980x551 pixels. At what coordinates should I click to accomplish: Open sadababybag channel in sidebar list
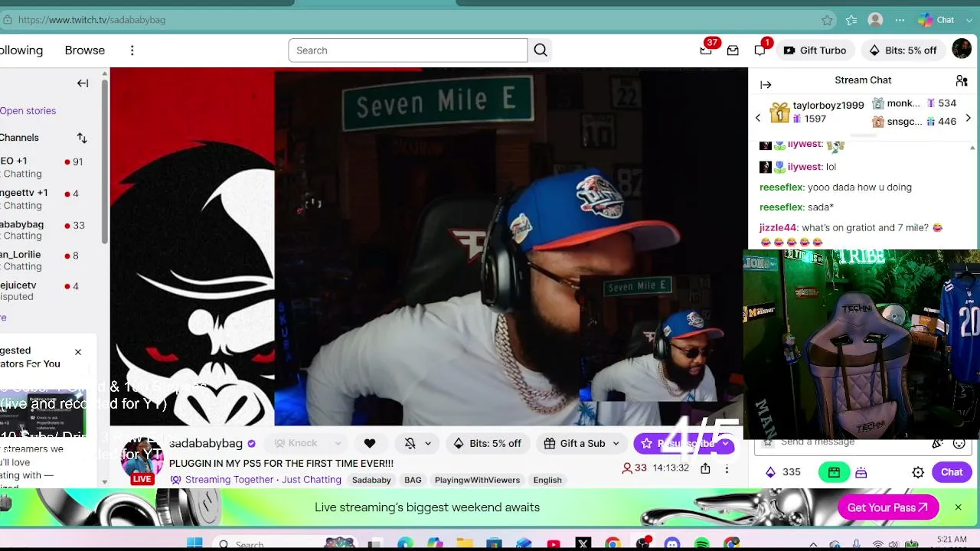tap(46, 230)
